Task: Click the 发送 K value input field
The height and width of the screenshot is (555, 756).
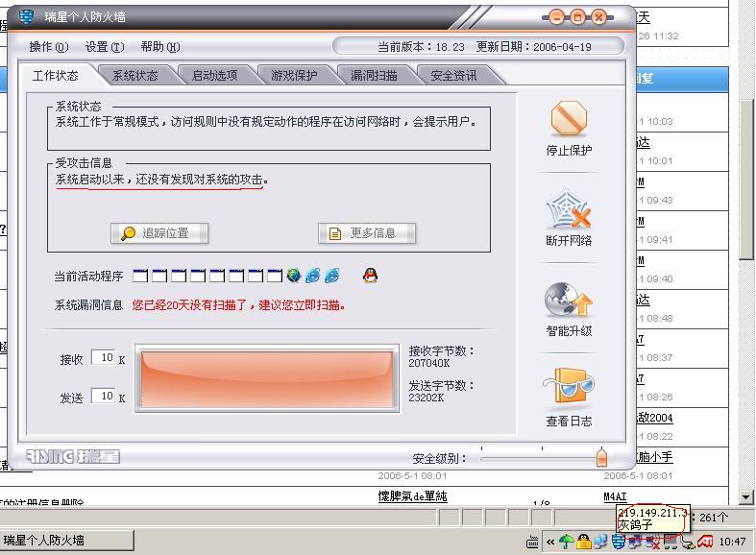Action: tap(103, 396)
